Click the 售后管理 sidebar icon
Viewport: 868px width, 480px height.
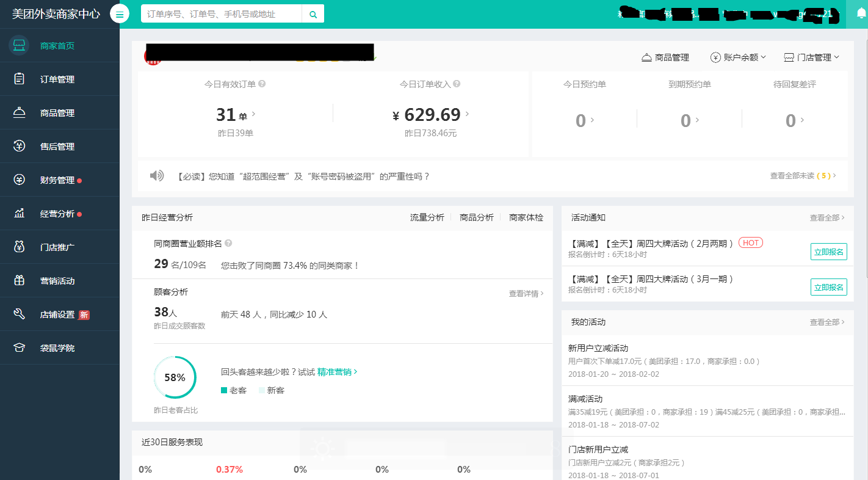[19, 146]
